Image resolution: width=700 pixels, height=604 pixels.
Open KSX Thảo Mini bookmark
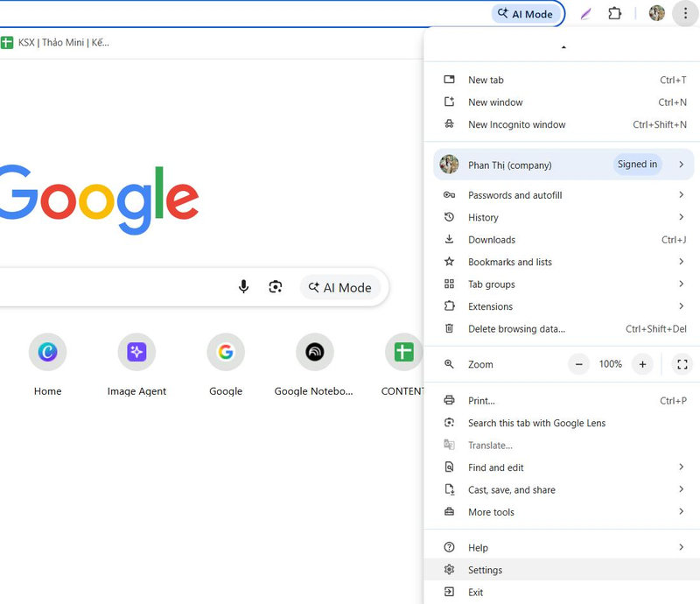55,42
